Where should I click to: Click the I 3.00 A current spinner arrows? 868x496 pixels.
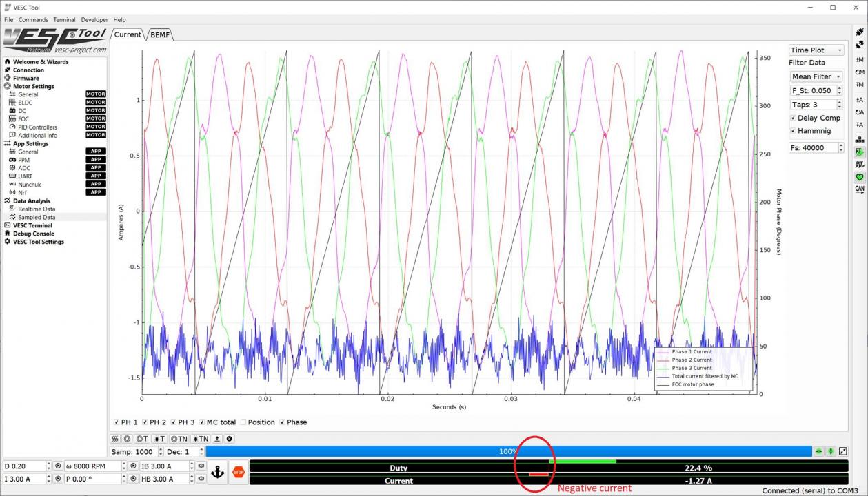click(48, 479)
